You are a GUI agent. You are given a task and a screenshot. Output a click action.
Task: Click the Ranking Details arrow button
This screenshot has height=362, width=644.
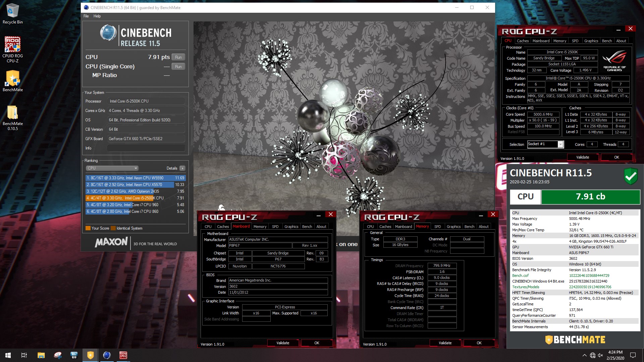(x=182, y=168)
